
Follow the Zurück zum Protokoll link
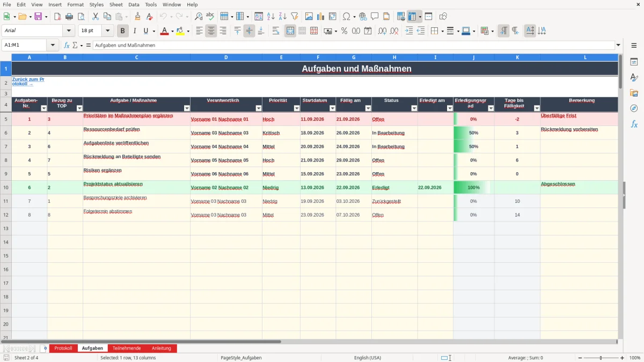pos(28,82)
